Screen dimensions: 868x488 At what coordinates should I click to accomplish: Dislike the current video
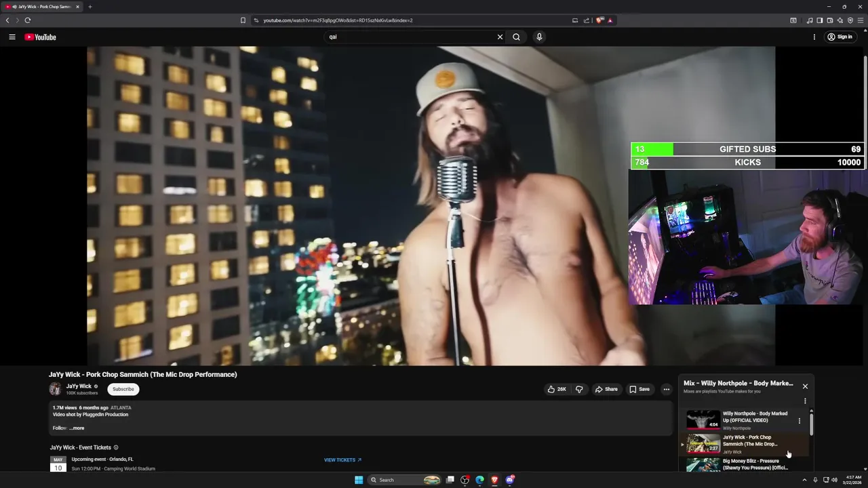(579, 389)
